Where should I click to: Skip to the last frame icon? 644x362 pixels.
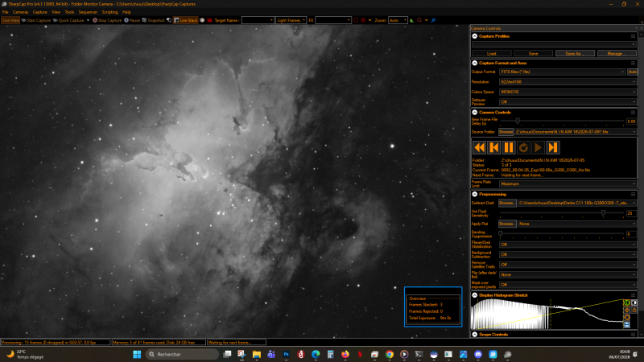tap(553, 147)
